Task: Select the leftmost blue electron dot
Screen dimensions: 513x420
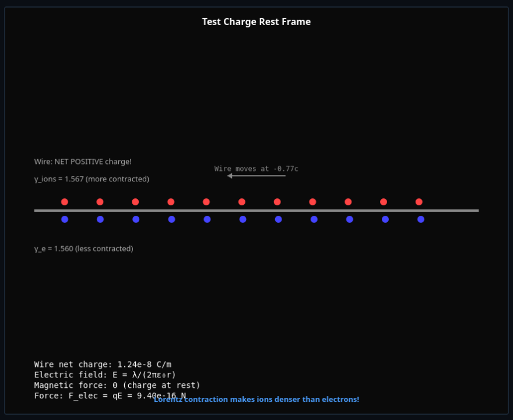Action: [x=65, y=219]
